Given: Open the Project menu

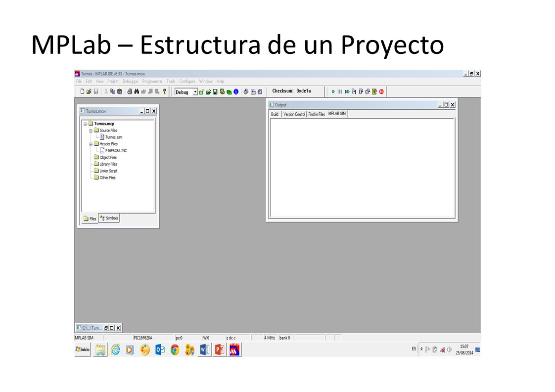Looking at the screenshot, I should pos(113,82).
